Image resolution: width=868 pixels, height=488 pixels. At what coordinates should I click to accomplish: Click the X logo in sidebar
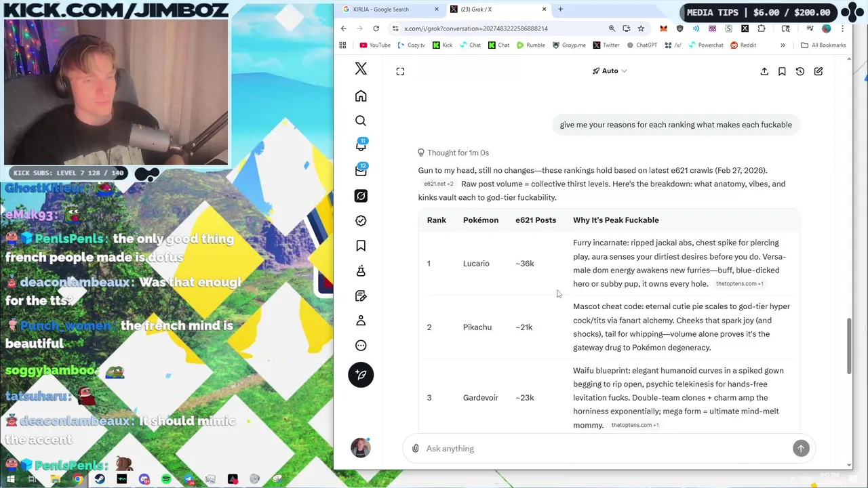(x=361, y=68)
